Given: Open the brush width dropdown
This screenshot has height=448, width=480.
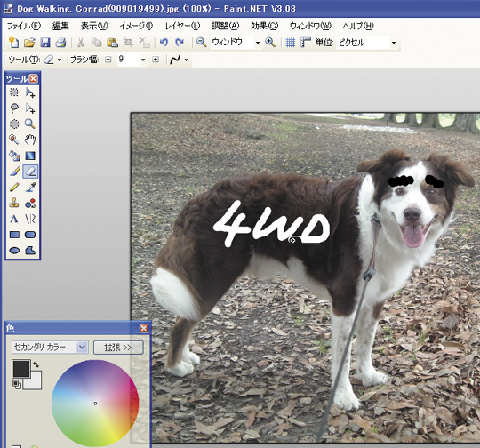Looking at the screenshot, I should point(142,60).
